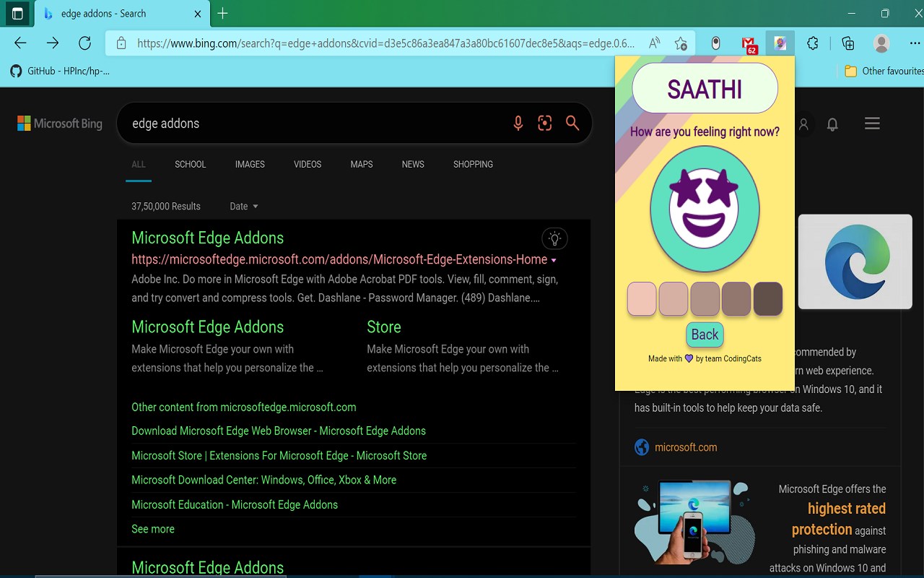Open Read Aloud from address bar
Screen dimensions: 924x578
(x=654, y=43)
